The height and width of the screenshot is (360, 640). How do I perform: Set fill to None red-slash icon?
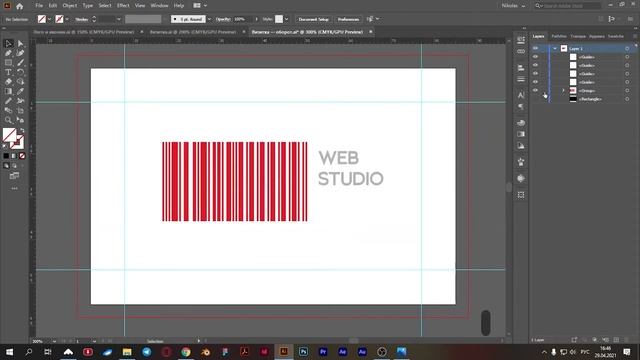point(22,156)
